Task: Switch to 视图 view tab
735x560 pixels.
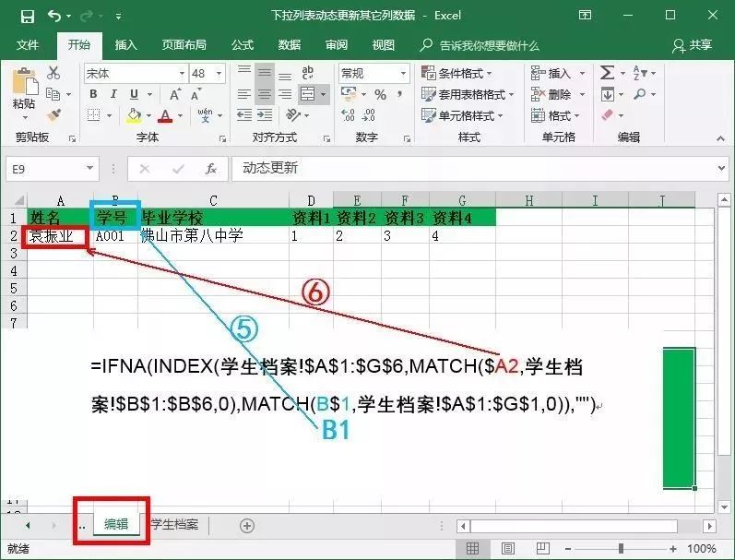Action: [x=384, y=44]
